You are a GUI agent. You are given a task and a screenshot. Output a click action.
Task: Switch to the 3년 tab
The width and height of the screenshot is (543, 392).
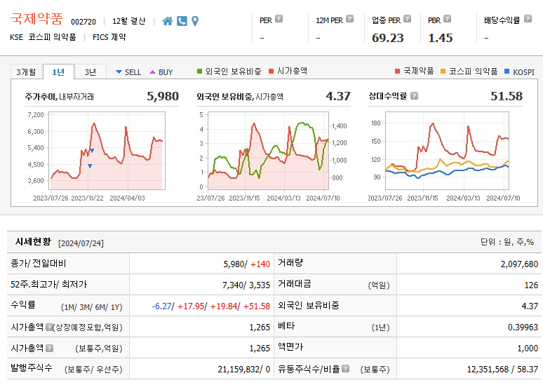click(90, 72)
